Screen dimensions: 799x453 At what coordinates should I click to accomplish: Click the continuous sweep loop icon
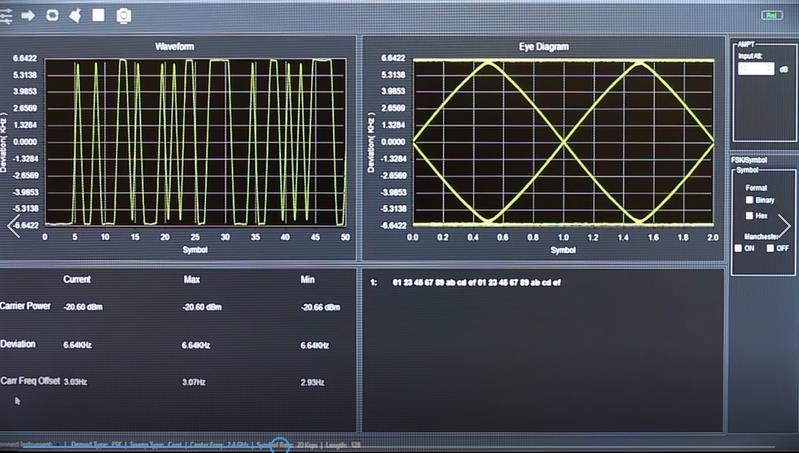(x=51, y=15)
